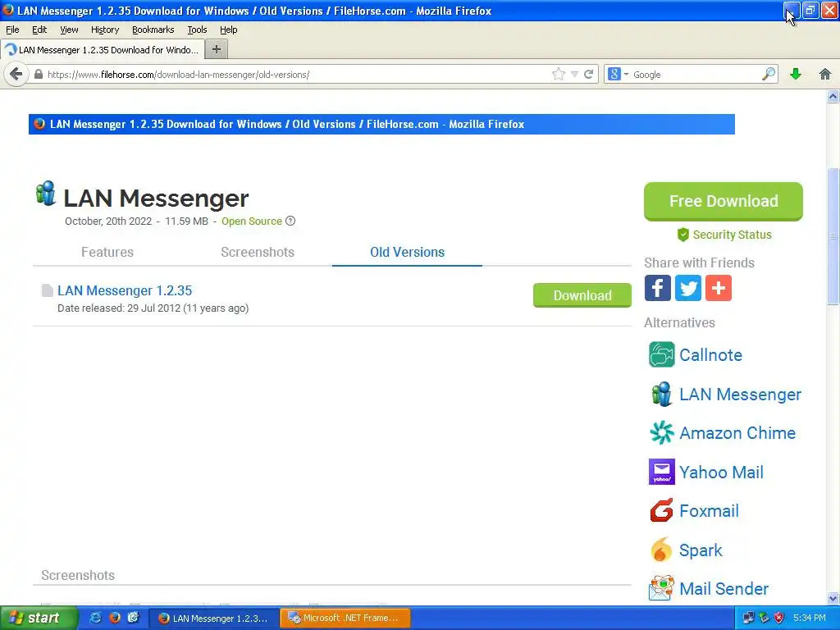Screen dimensions: 840x630
Task: Open the Tools menu
Action: [x=197, y=30]
